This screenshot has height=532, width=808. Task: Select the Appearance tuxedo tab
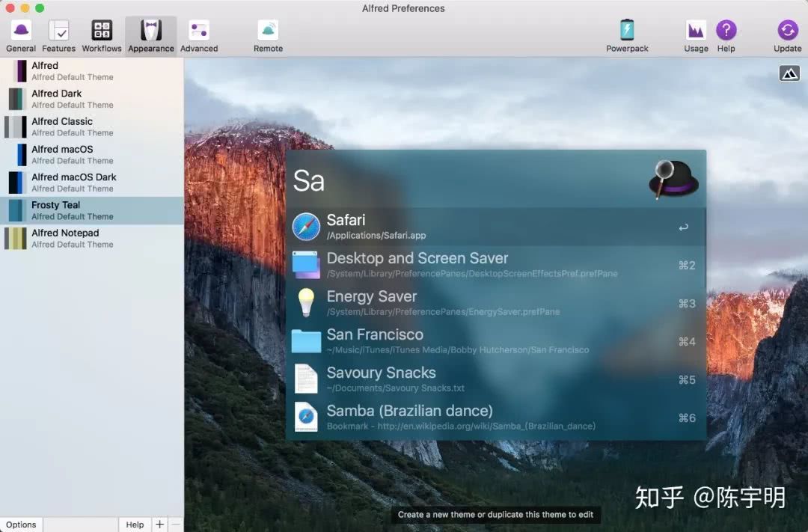151,36
